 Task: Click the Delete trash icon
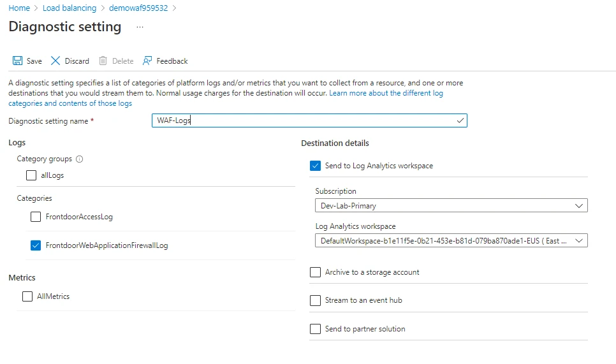tap(103, 61)
